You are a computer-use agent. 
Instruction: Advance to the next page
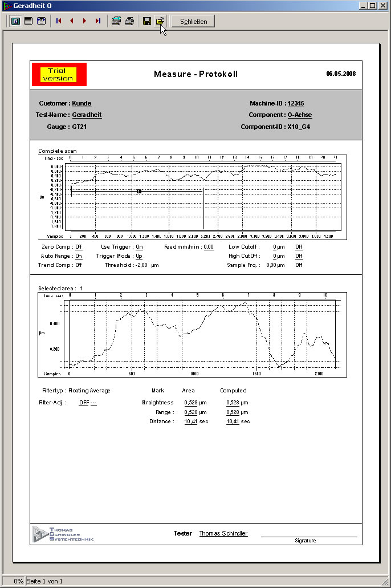85,21
